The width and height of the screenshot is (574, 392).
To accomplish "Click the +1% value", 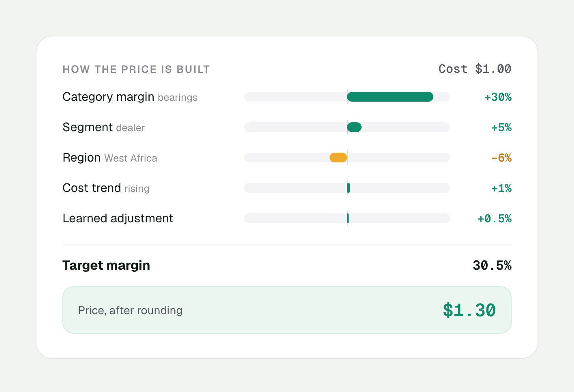I will (501, 188).
